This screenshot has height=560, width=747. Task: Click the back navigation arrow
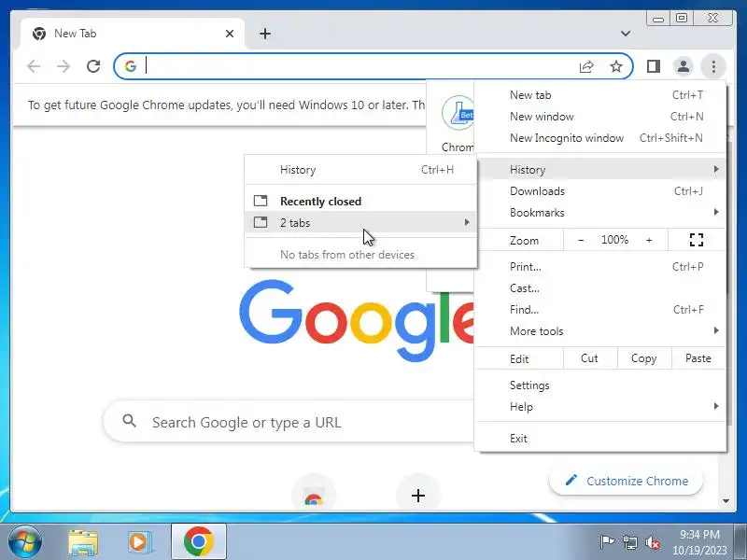[34, 66]
